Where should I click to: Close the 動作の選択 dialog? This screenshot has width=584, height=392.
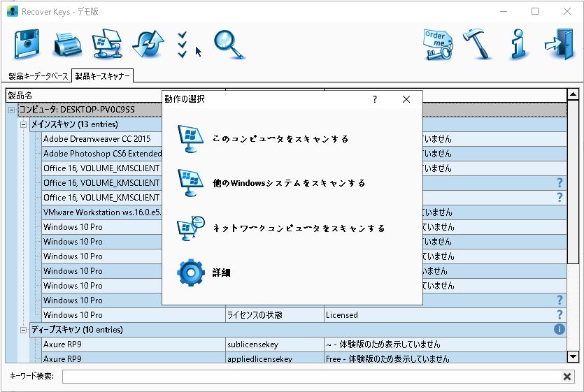(406, 99)
